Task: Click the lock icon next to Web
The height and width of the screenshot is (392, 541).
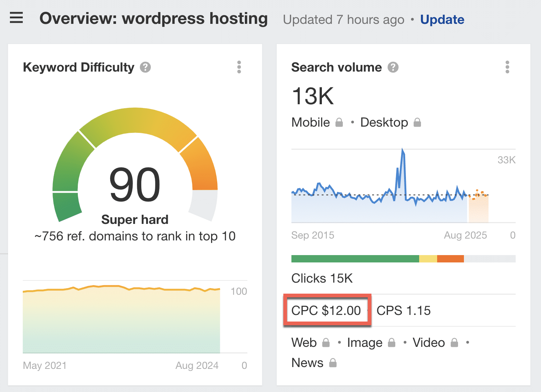Action: pyautogui.click(x=326, y=343)
